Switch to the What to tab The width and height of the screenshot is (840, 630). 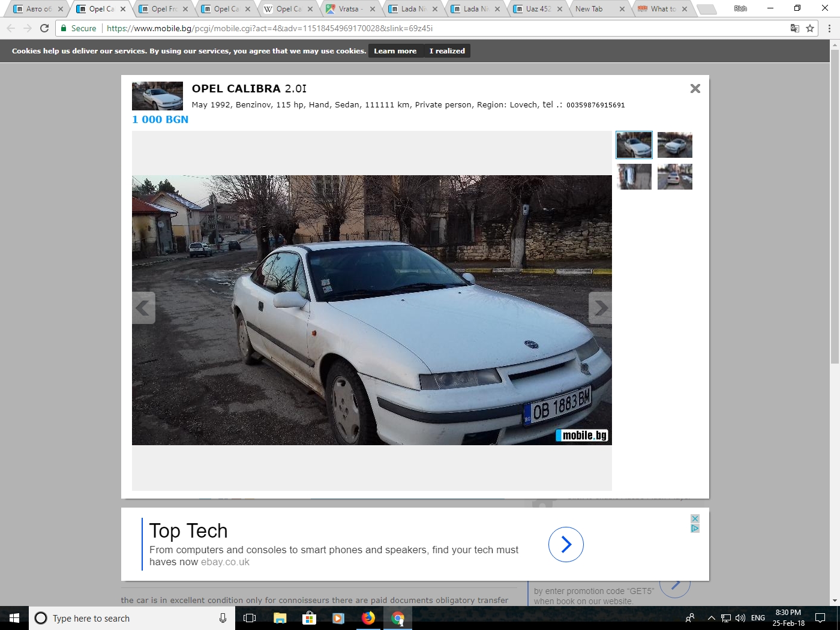pos(663,9)
